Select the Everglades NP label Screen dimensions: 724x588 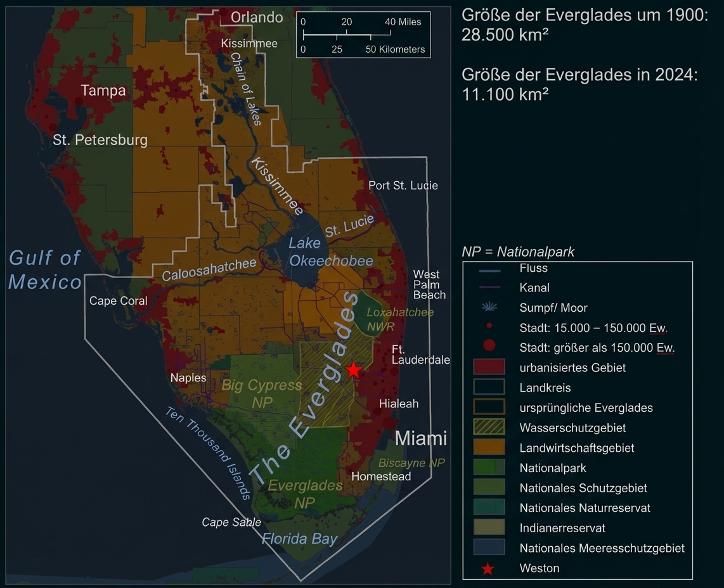[305, 493]
